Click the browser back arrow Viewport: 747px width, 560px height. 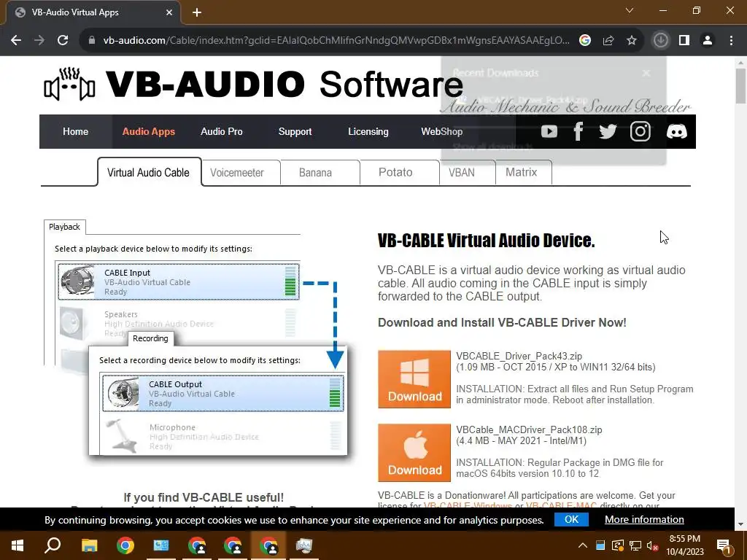[16, 41]
